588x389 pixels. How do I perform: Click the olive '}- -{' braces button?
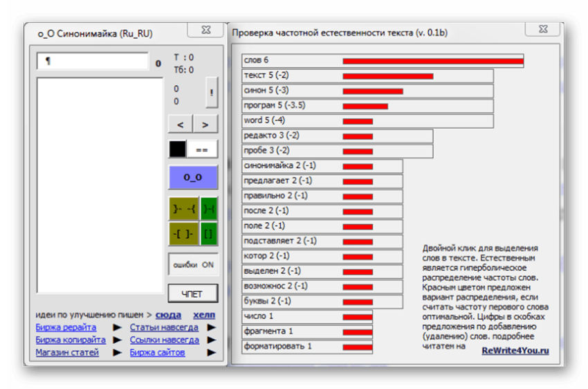184,208
